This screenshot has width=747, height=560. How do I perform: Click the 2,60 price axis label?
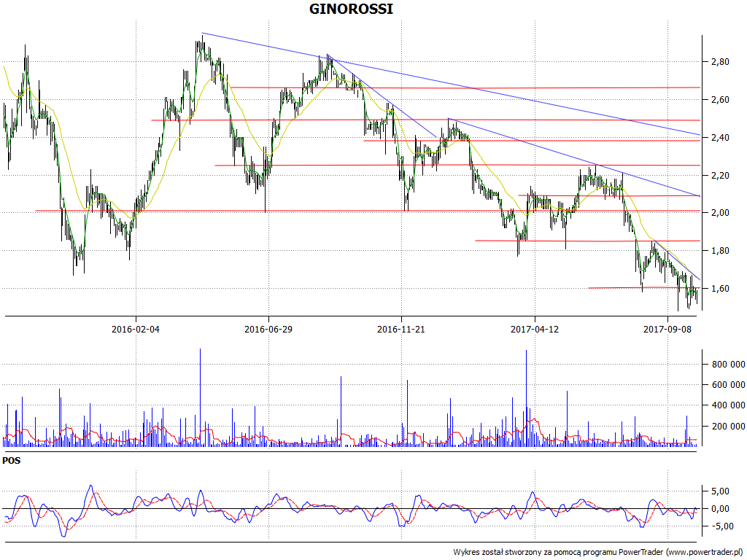click(x=719, y=100)
